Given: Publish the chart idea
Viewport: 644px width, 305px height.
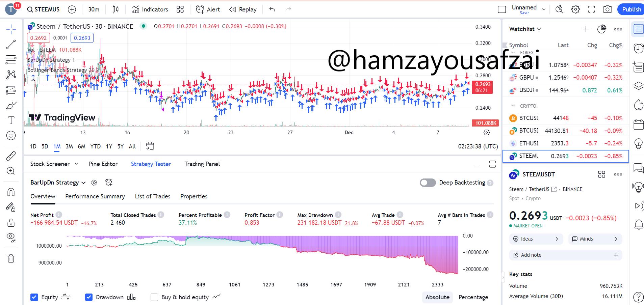Looking at the screenshot, I should point(631,9).
